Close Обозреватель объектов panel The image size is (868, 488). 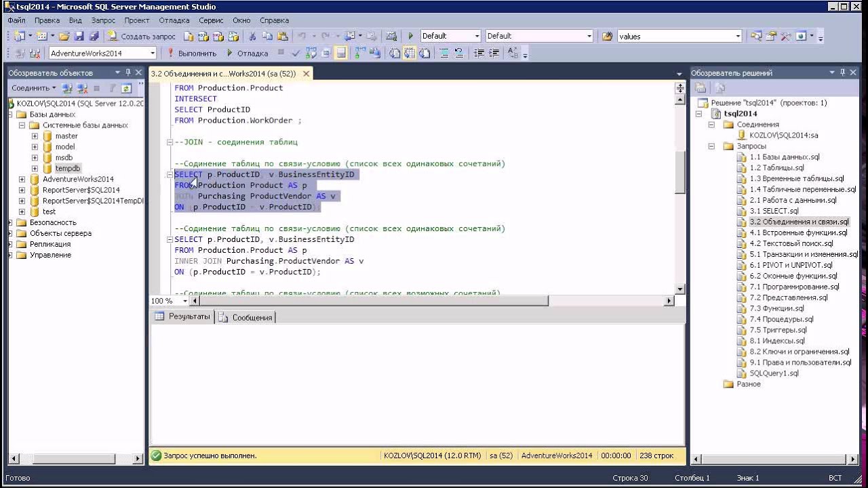[139, 73]
